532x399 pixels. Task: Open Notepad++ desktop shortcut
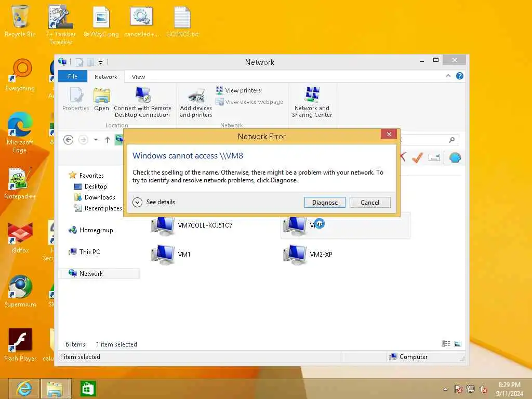coord(20,183)
